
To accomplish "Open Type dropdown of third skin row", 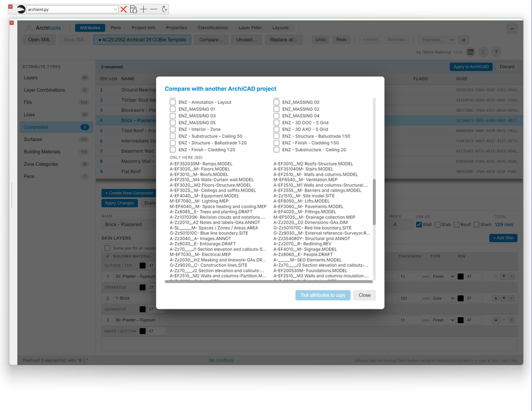I will [443, 320].
